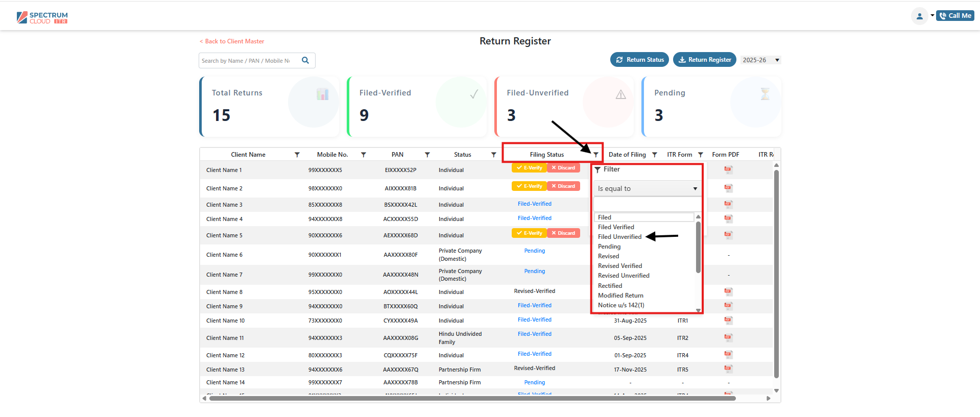This screenshot has width=980, height=417.
Task: Open the user profile icon menu
Action: tap(919, 16)
